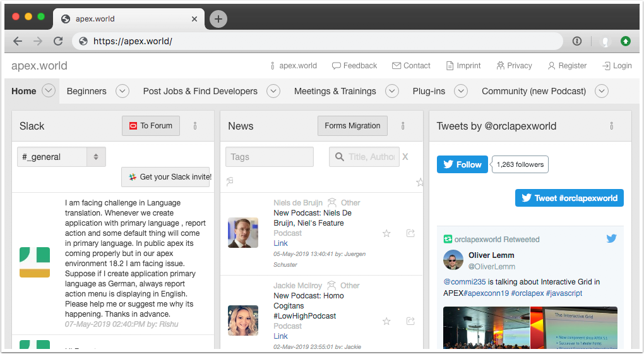The width and height of the screenshot is (644, 354).
Task: Open Post Jobs & Find Developers tab
Action: [x=200, y=91]
